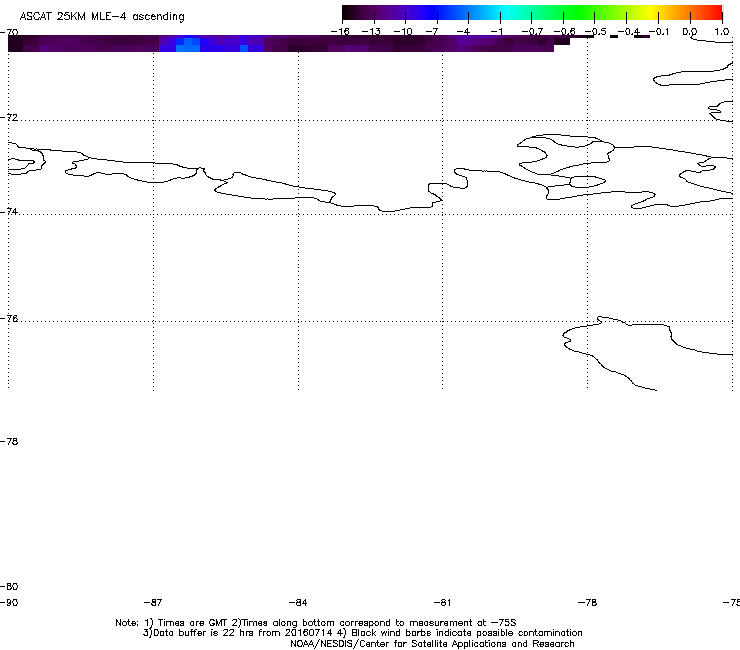Image resolution: width=740 pixels, height=650 pixels.
Task: Click the -84 longitude axis label
Action: [x=298, y=602]
